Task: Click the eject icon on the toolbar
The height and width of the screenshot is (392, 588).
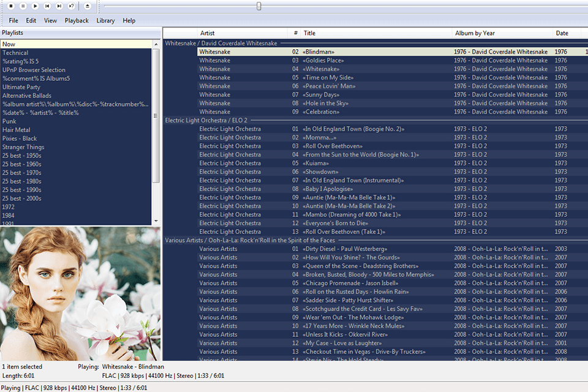Action: (88, 6)
